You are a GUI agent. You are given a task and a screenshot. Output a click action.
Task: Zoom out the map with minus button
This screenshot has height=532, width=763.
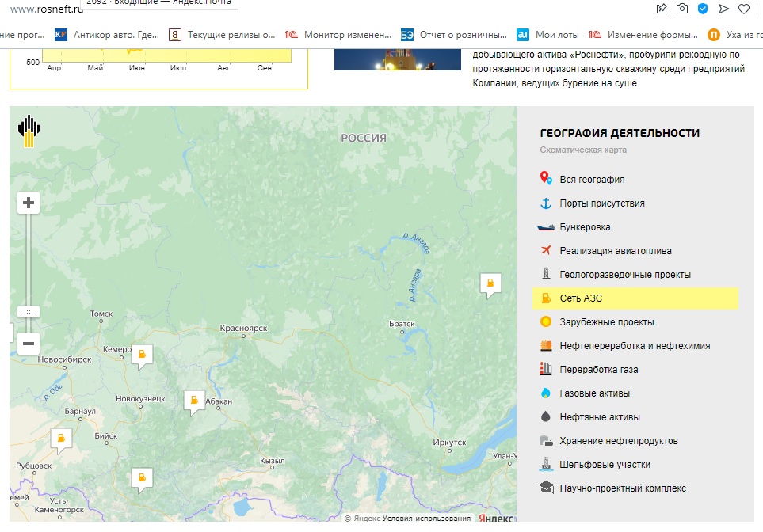tap(29, 344)
